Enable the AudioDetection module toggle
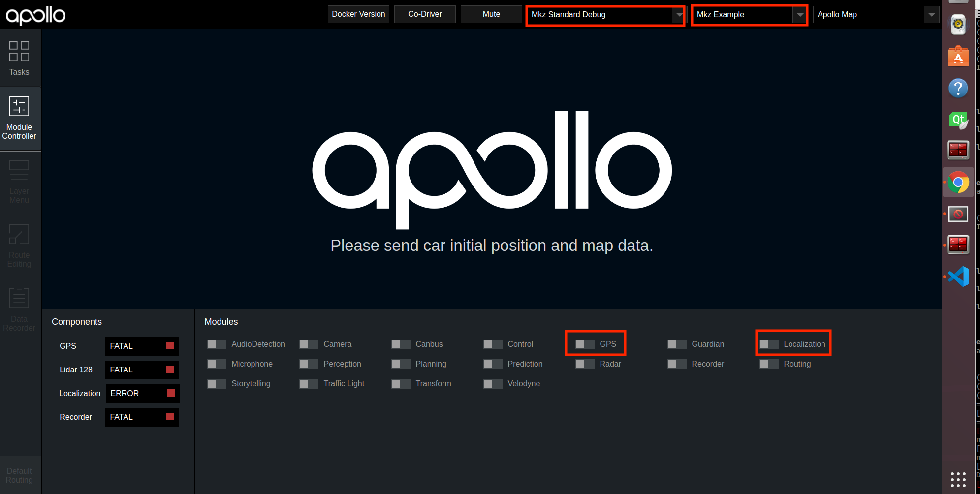This screenshot has width=980, height=494. 217,344
